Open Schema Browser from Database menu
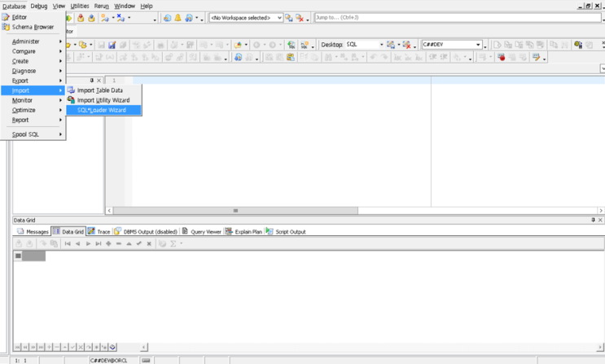605x364 pixels. tap(33, 27)
